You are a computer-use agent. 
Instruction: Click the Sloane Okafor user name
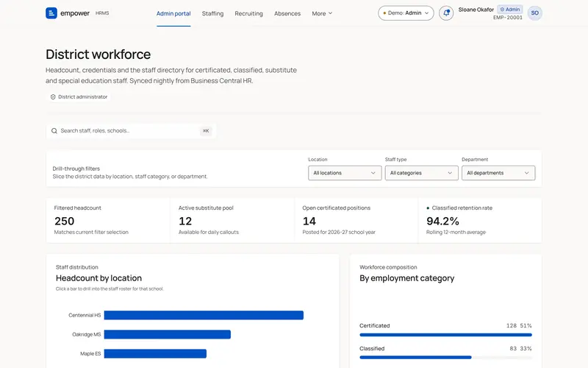click(x=476, y=10)
